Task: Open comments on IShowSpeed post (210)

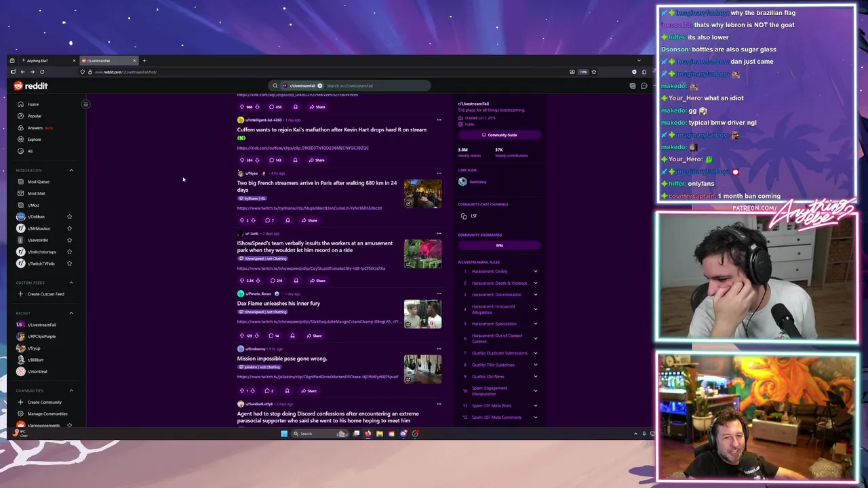Action: [x=276, y=281]
